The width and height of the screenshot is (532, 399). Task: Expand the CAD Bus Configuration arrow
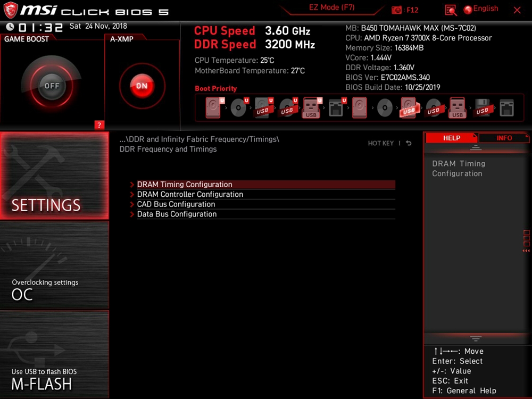pyautogui.click(x=132, y=204)
